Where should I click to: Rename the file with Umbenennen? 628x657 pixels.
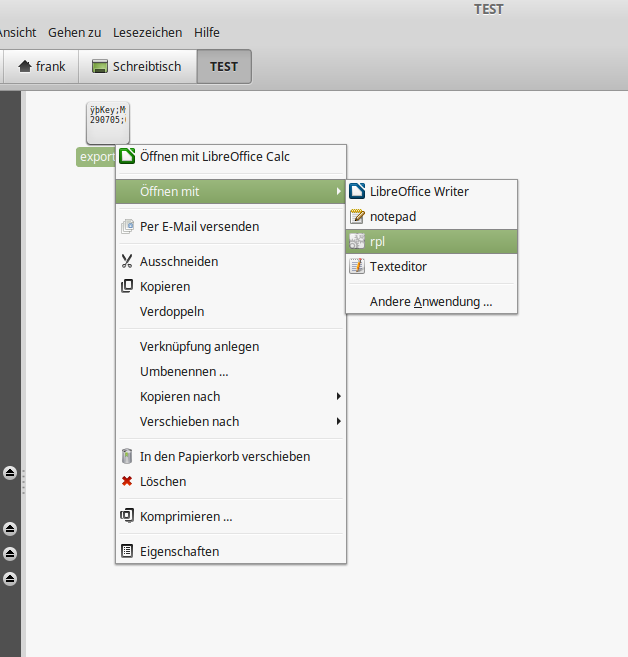point(231,372)
